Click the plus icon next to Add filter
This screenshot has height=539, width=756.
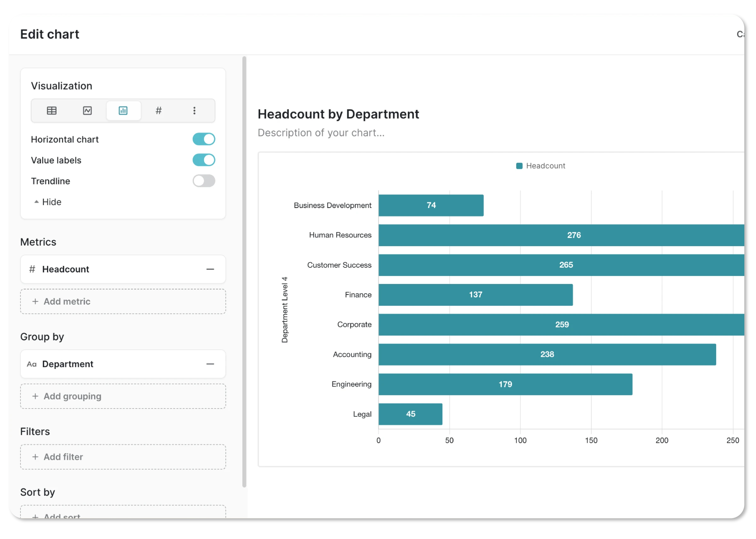pyautogui.click(x=35, y=457)
